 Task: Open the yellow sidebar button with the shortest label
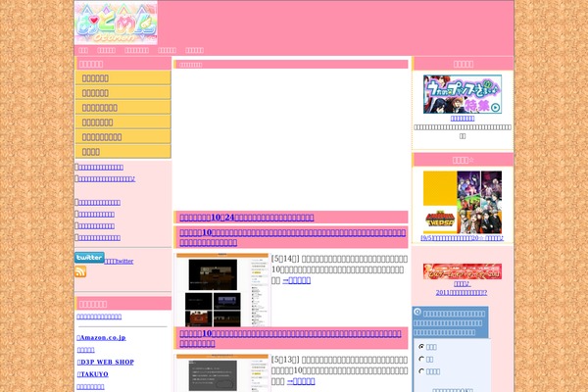[x=123, y=152]
